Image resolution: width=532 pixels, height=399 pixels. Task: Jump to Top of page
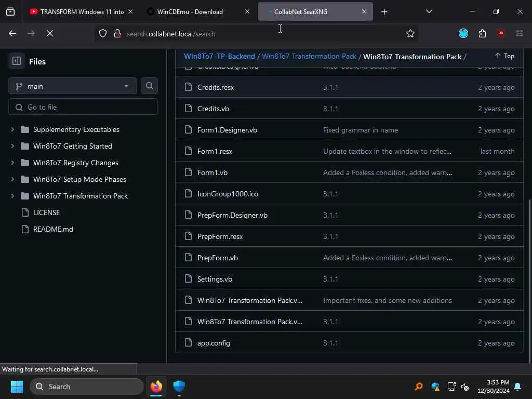coord(504,56)
